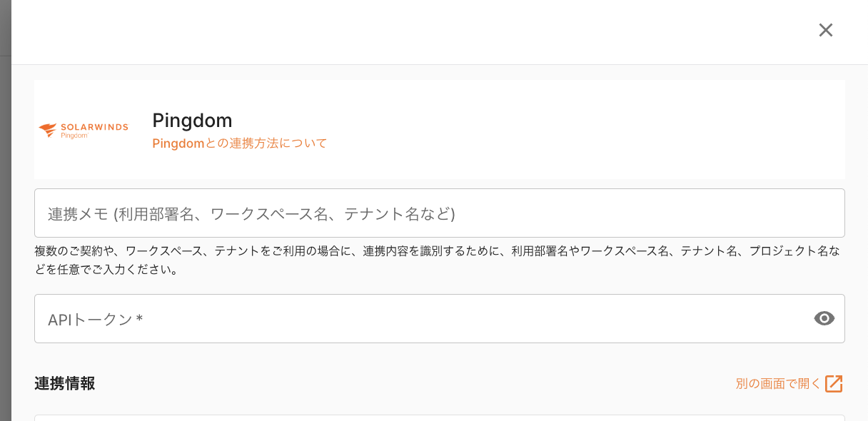Open the Pingdomとの連携方法について help link

(239, 143)
